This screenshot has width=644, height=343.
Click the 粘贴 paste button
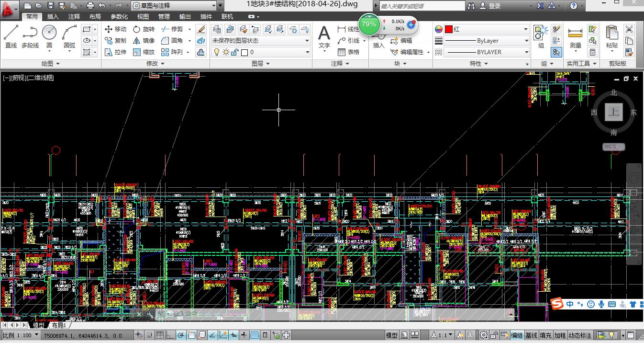coord(611,37)
